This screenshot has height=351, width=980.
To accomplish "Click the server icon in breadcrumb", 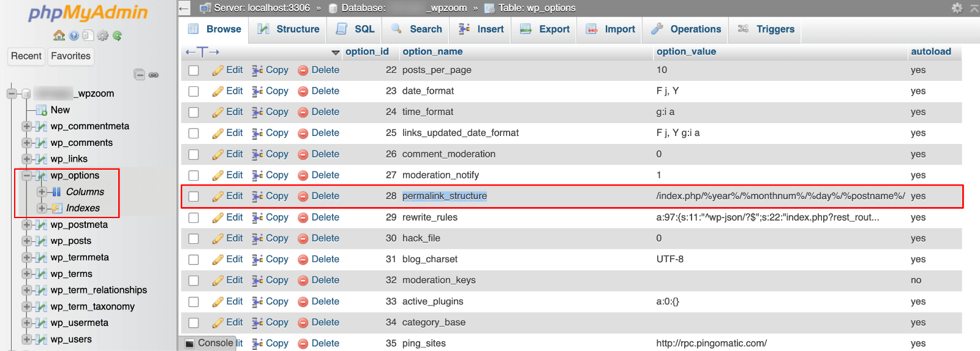I will tap(205, 8).
